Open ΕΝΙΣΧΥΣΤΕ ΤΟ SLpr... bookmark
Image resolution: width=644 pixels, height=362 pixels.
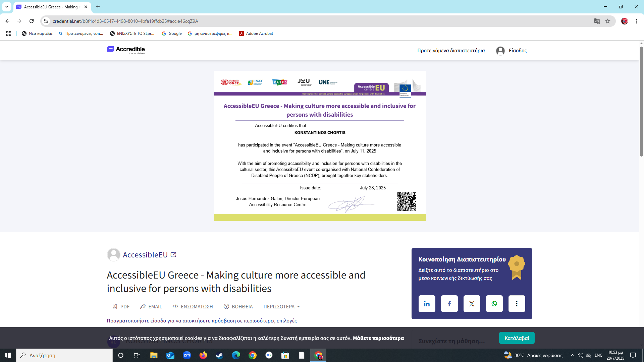[132, 34]
